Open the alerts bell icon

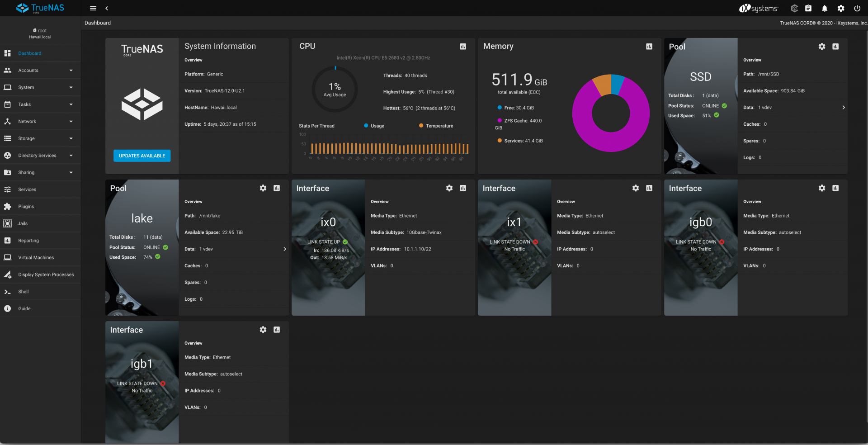(825, 8)
